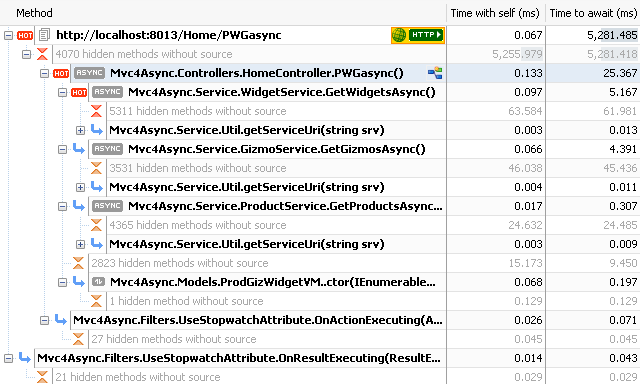
Task: Click ASYNC badge on GizmoService.GetGizmosAsync row
Action: [107, 149]
